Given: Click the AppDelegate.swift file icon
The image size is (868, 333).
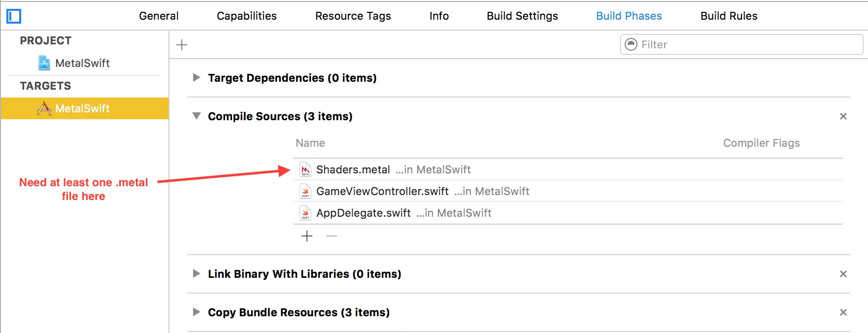Looking at the screenshot, I should pyautogui.click(x=305, y=213).
